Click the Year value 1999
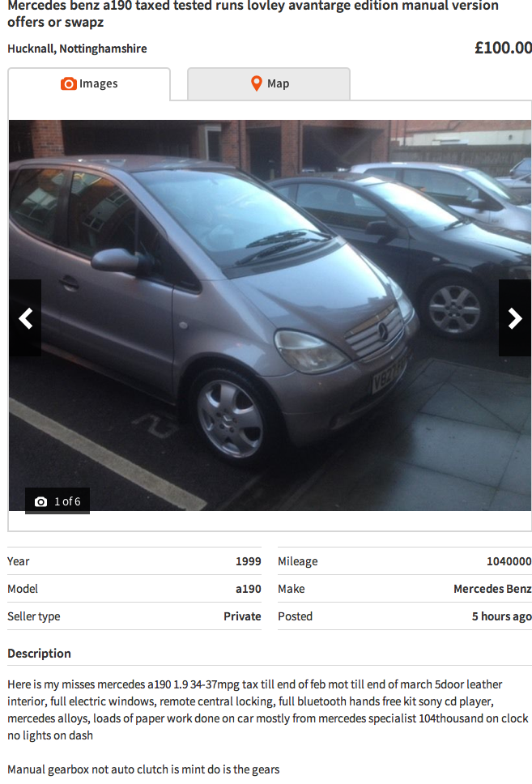 249,561
